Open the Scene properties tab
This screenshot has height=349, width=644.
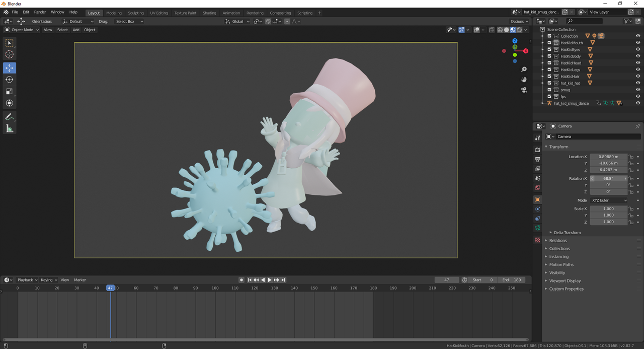537,178
